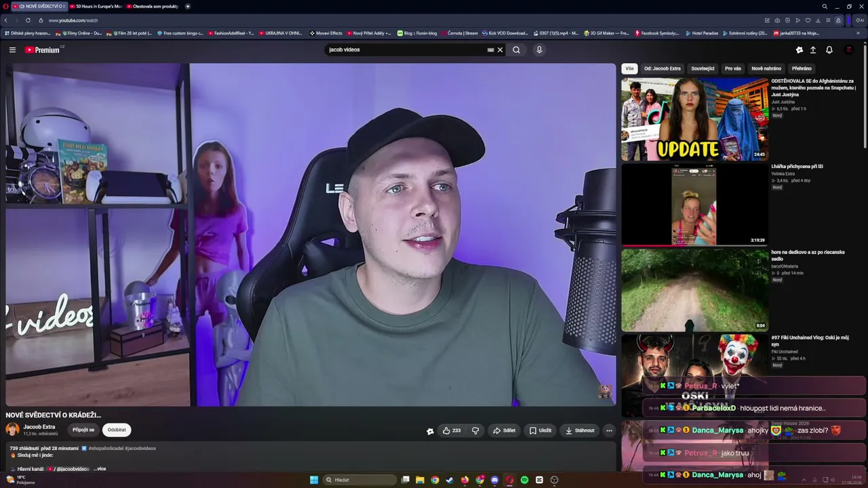Select the Pro vás filter chip
This screenshot has width=868, height=488.
733,68
